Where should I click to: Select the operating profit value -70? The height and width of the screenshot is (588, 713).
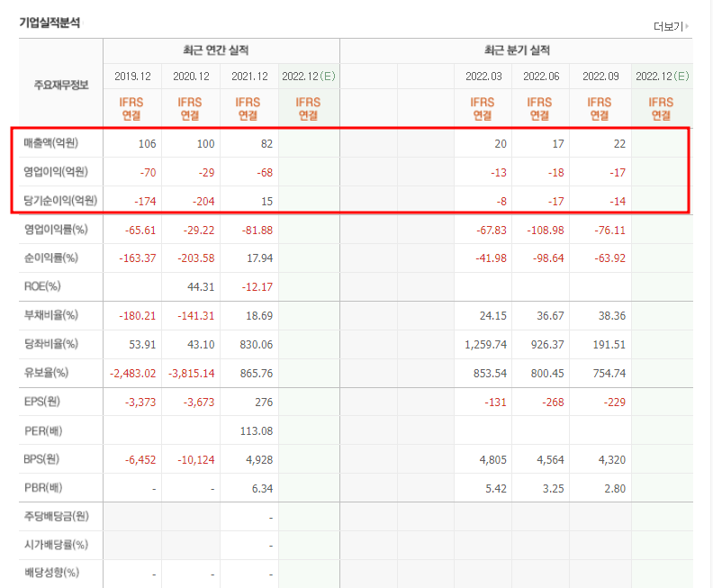pos(148,173)
